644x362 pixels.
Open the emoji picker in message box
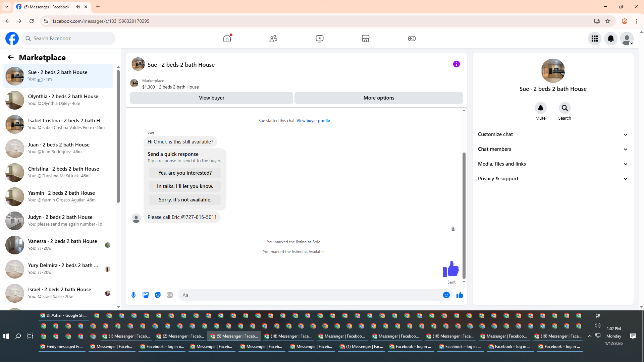(446, 295)
